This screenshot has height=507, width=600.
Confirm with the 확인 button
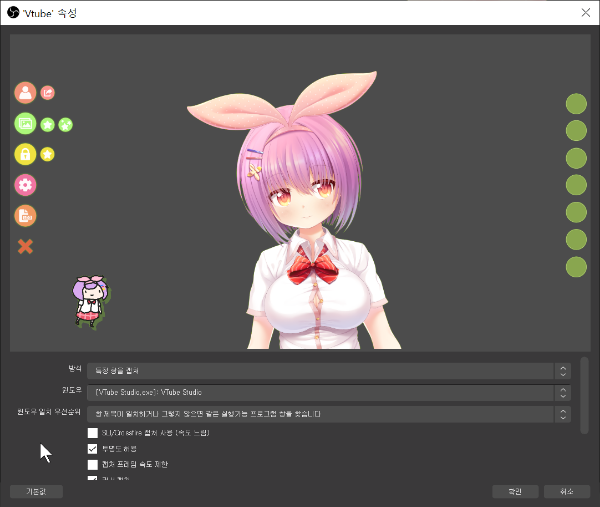515,492
